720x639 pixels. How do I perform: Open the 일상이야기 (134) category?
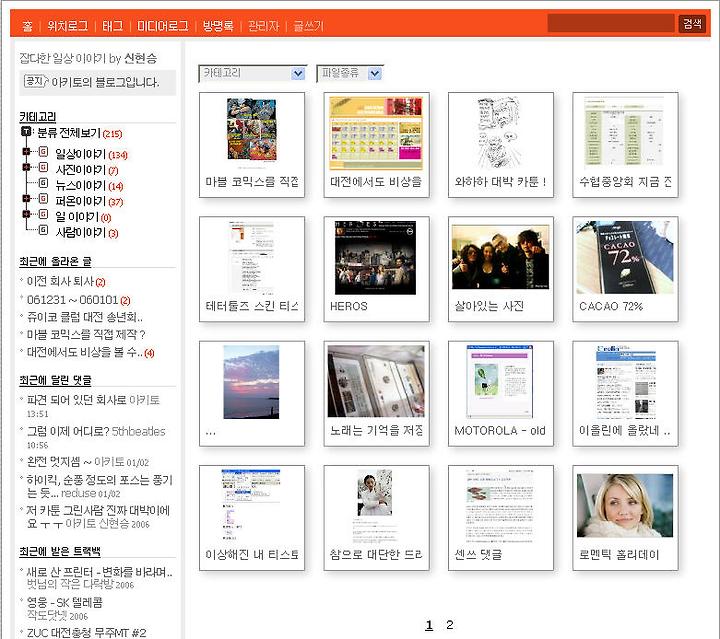91,154
